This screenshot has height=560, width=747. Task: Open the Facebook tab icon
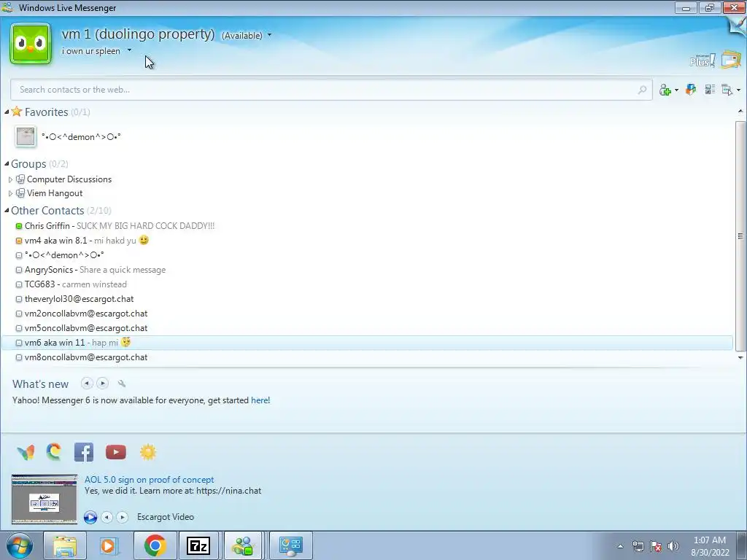84,452
